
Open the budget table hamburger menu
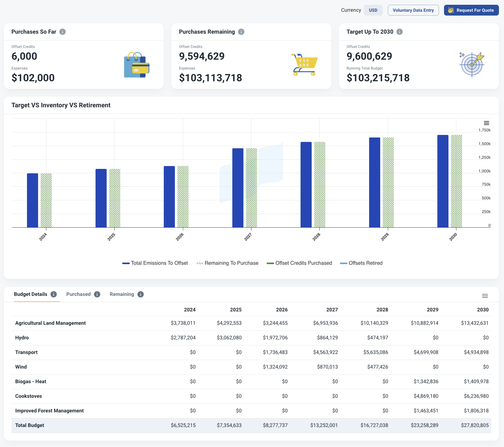point(485,296)
